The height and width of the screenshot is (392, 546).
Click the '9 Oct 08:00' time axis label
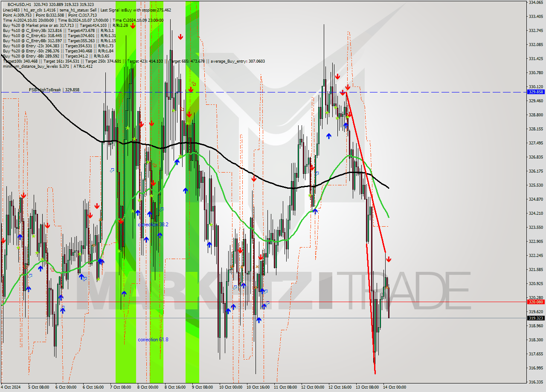202,387
